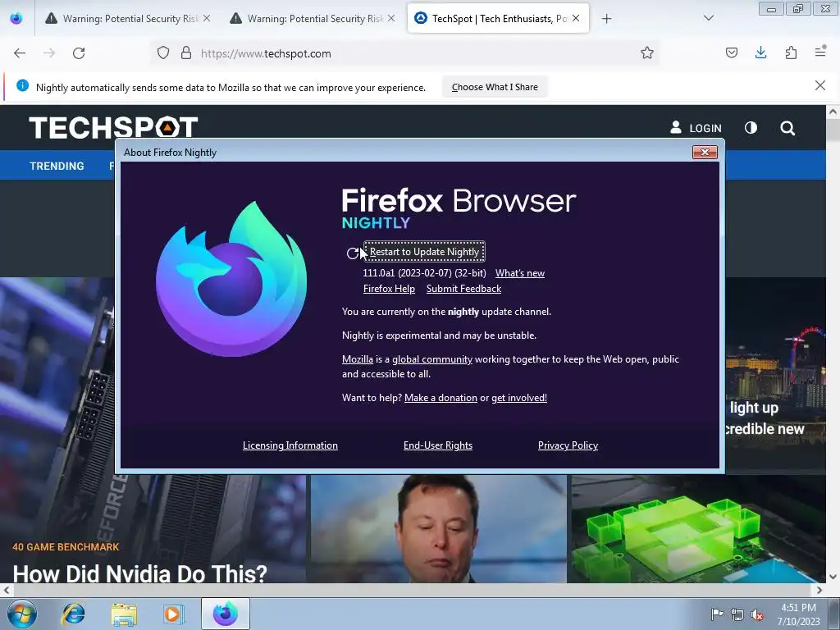Open Action Center flag tray icon

pos(717,614)
